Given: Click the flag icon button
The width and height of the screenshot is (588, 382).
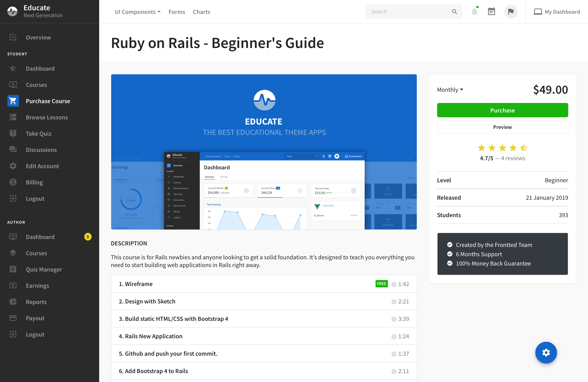Looking at the screenshot, I should [x=511, y=12].
